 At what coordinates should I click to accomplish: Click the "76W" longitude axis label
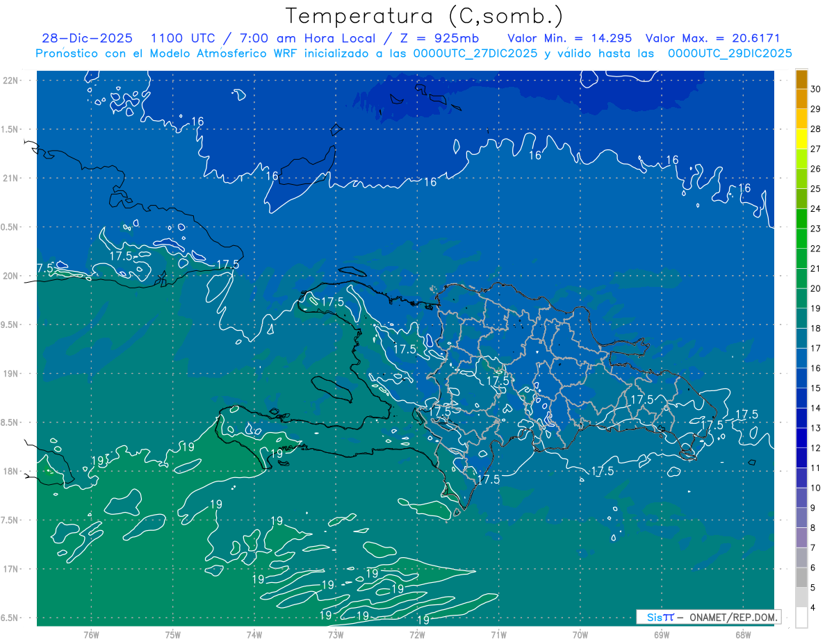click(91, 634)
